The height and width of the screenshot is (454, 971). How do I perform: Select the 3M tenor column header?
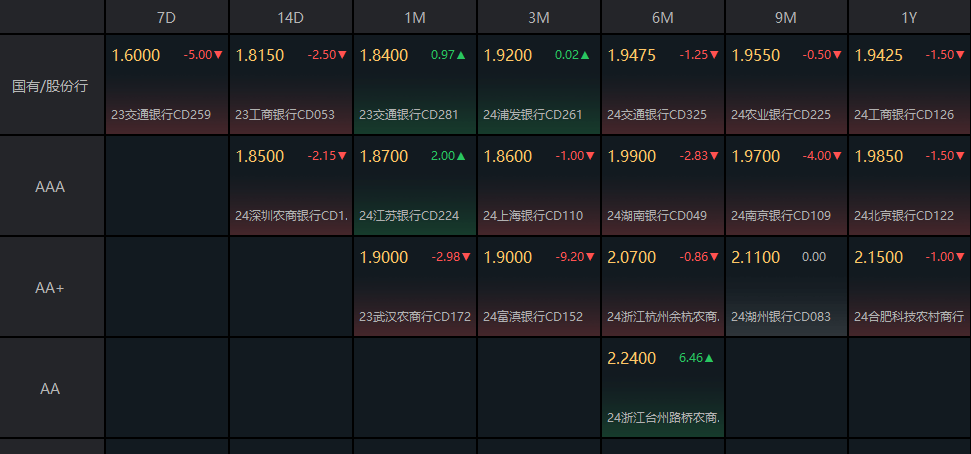coord(539,17)
